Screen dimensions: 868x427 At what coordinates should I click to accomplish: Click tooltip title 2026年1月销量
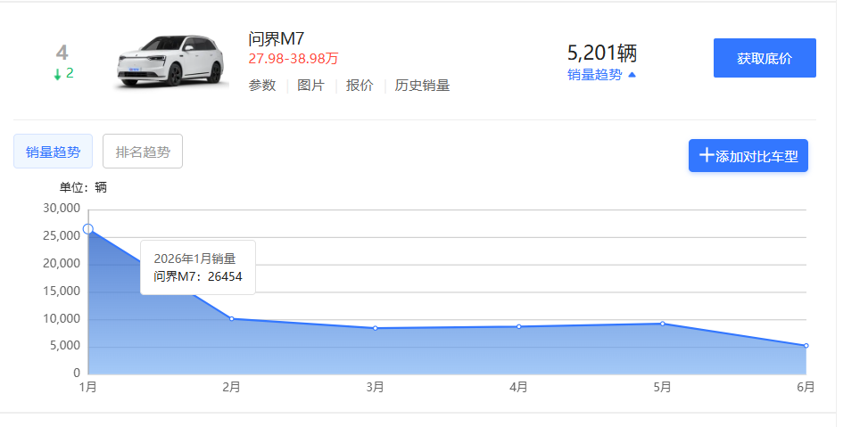tap(194, 259)
